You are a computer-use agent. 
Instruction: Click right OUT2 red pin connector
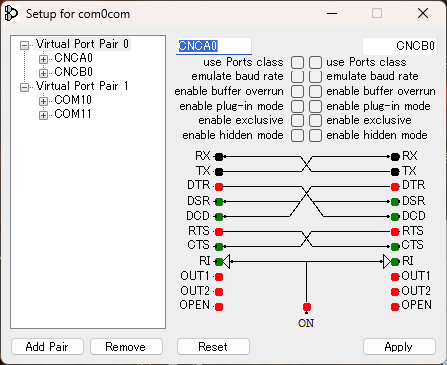click(395, 292)
